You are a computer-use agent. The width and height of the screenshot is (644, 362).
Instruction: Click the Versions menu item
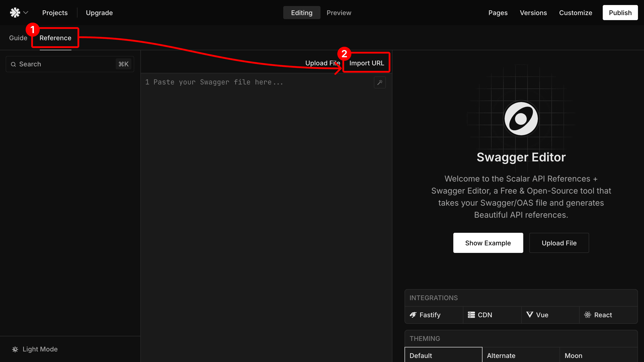tap(533, 13)
